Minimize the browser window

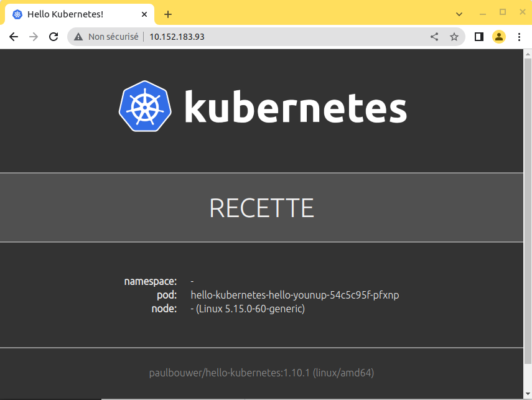pos(483,14)
